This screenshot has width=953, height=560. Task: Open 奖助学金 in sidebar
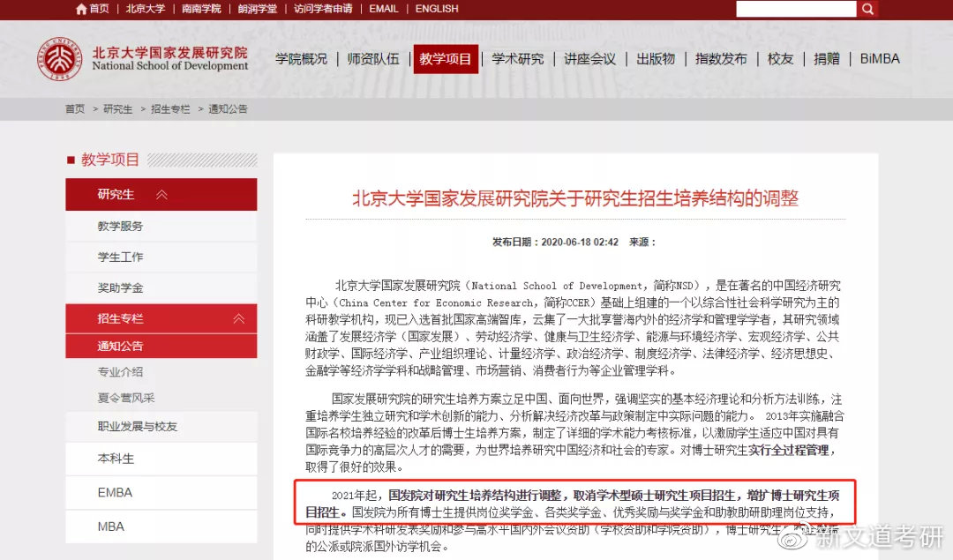[x=161, y=287]
